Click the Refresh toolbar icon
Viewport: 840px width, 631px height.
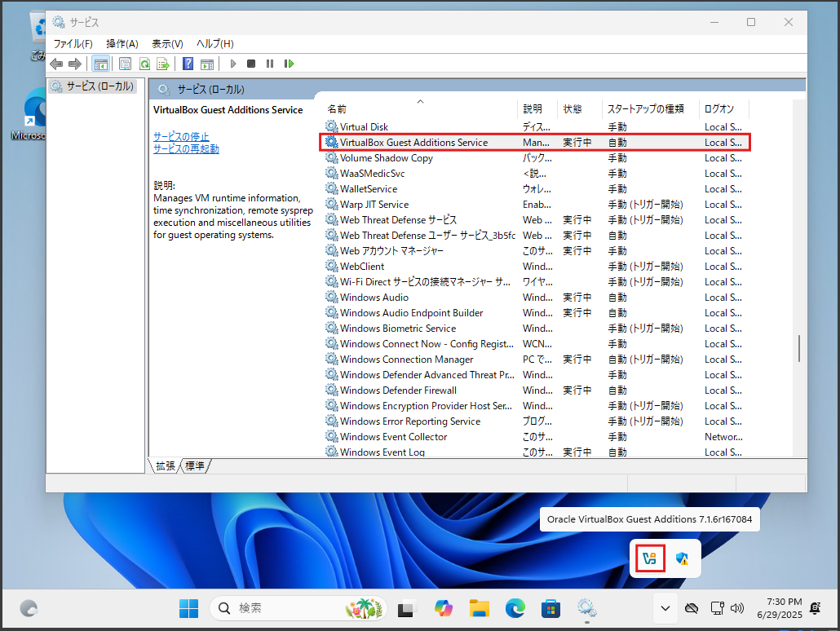click(x=144, y=64)
